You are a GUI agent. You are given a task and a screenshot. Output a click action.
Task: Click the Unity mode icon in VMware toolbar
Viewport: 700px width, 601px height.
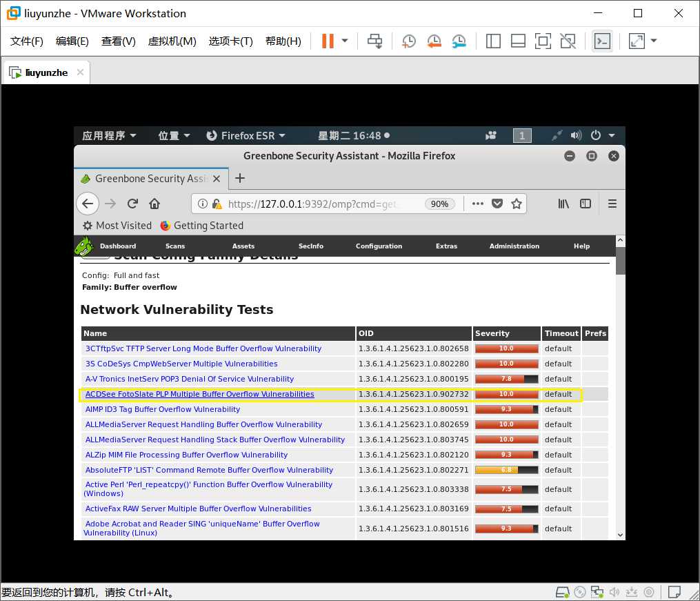coord(568,41)
